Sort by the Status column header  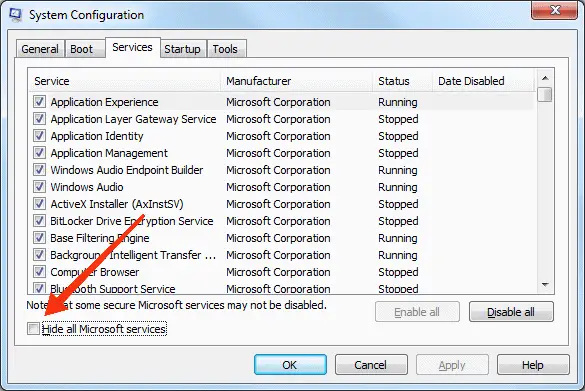point(403,81)
